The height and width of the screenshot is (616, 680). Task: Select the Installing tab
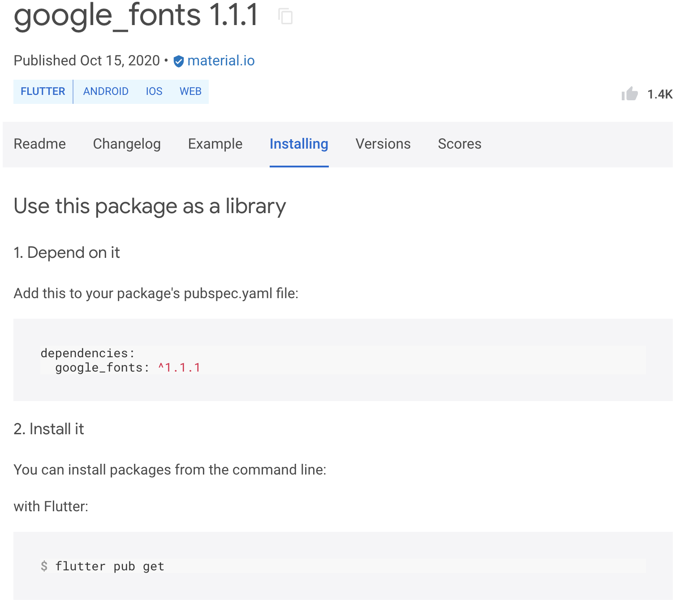coord(299,144)
